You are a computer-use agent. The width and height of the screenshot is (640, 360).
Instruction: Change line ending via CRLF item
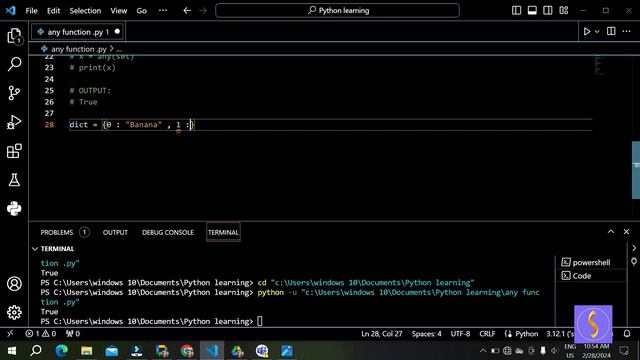click(487, 333)
